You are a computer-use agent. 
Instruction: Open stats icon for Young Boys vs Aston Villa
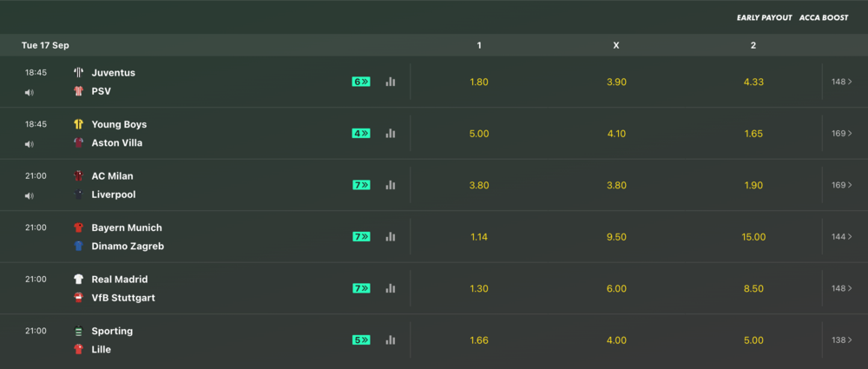point(391,134)
